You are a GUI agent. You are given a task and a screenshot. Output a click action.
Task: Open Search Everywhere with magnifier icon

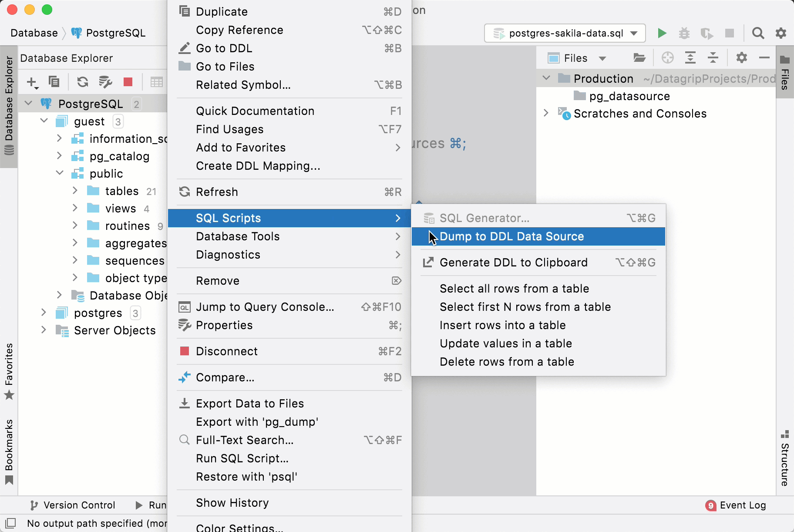[758, 33]
